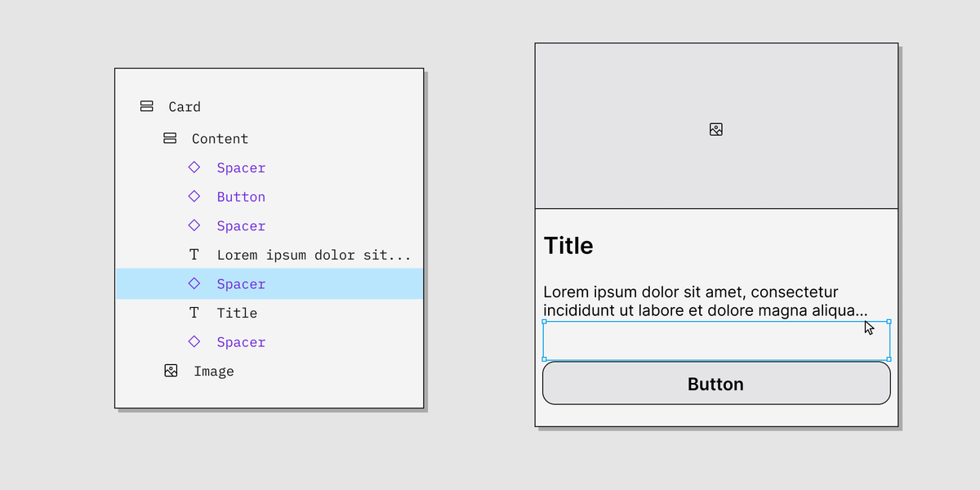Click the diamond component icon of Button layer
Screen dimensions: 980x490
click(x=194, y=196)
